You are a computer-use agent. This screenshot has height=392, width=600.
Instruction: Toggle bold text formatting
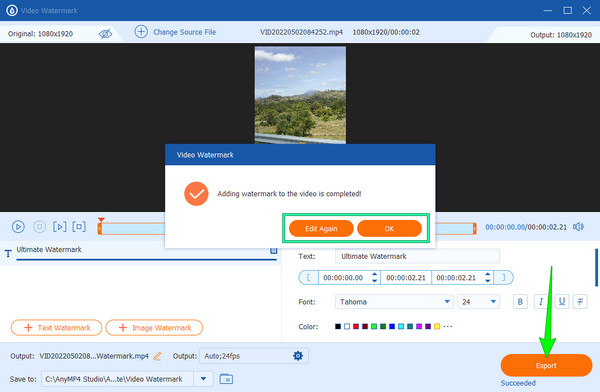[x=520, y=302]
